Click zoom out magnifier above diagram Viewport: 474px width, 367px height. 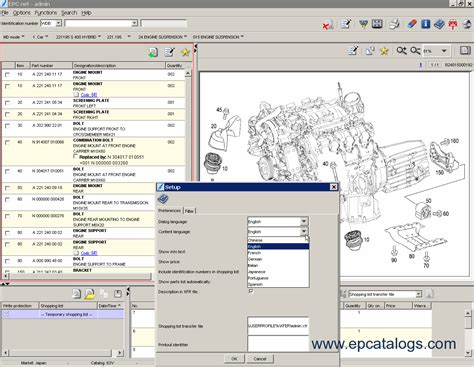click(415, 51)
